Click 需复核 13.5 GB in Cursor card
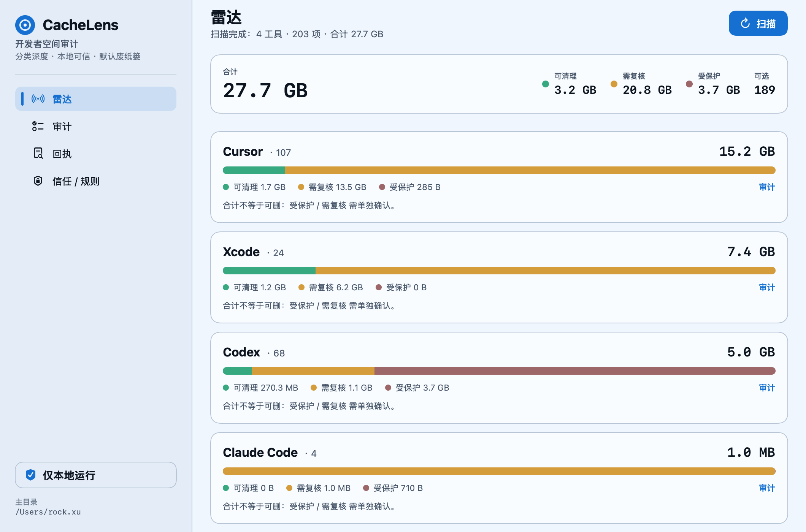The image size is (806, 532). 337,187
